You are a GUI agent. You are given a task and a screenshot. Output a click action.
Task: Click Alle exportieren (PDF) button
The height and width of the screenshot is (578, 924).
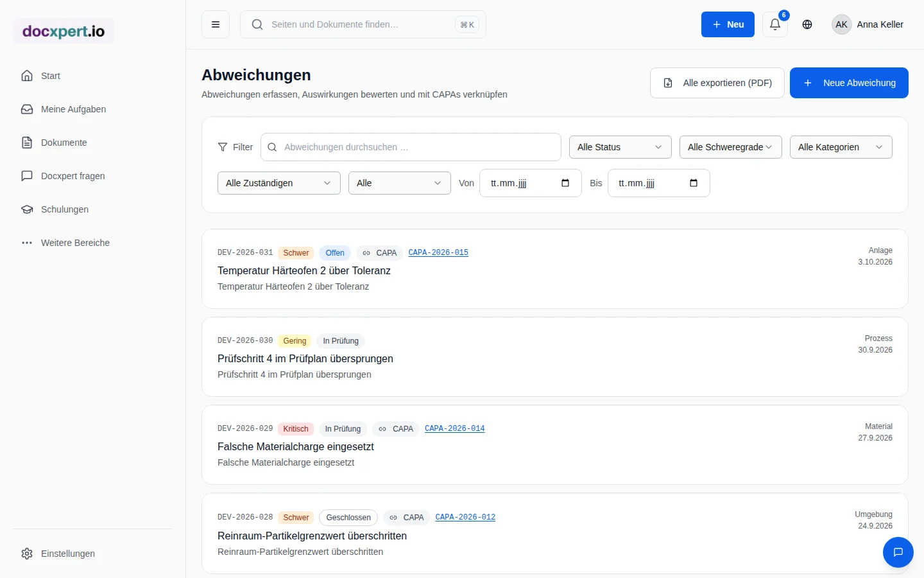click(717, 83)
